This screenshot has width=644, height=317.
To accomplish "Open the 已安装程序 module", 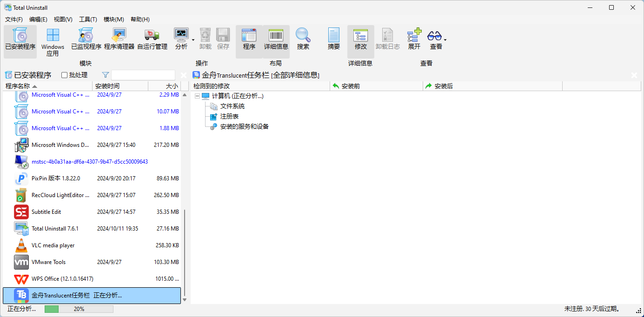I will click(x=20, y=41).
